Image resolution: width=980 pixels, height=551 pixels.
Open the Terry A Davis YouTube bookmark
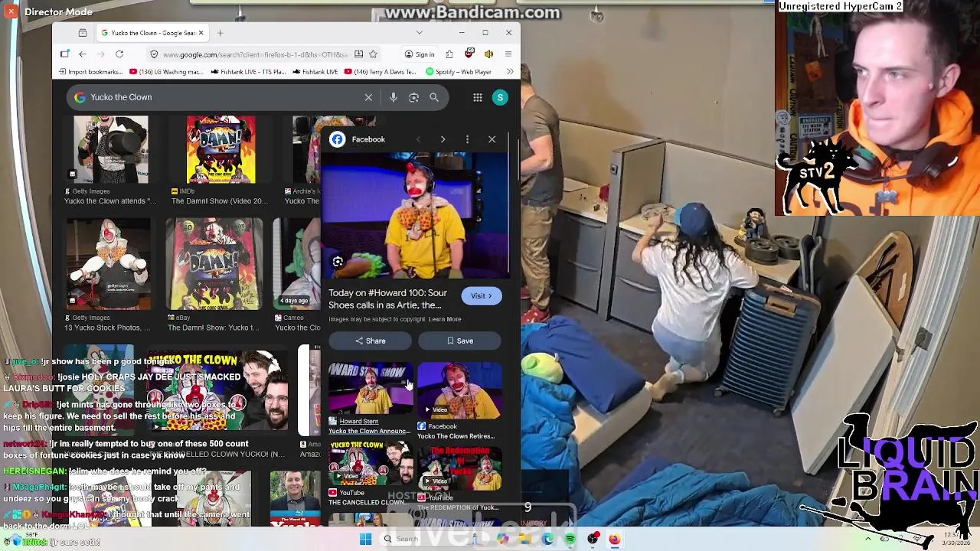(x=380, y=72)
